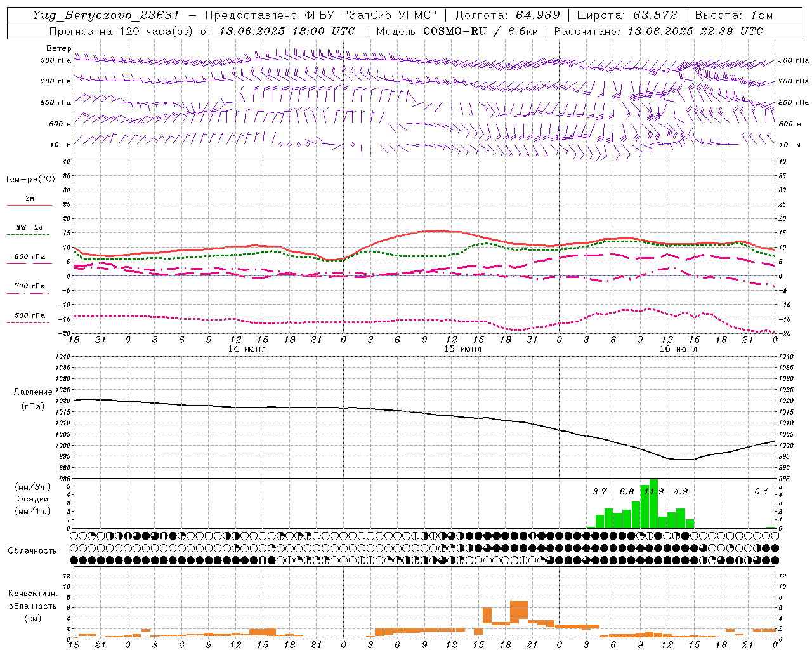Click the 0.1 precipitation total
Screen dimensions: 812x650
(761, 491)
